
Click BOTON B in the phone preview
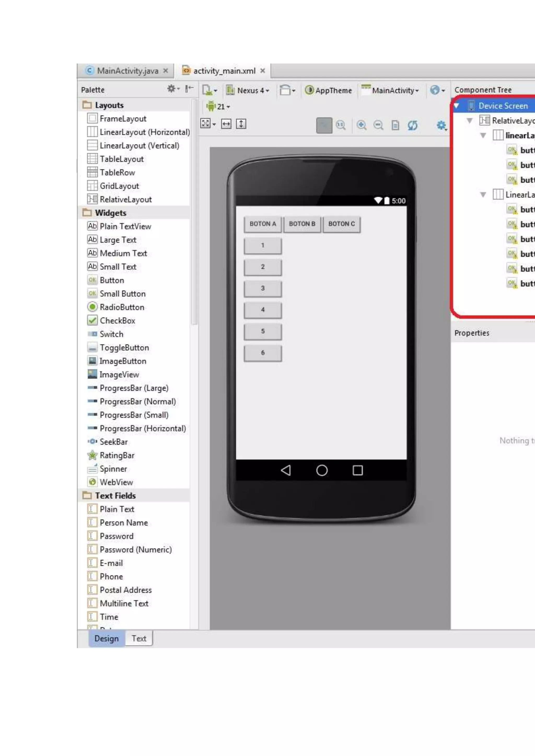(x=302, y=224)
